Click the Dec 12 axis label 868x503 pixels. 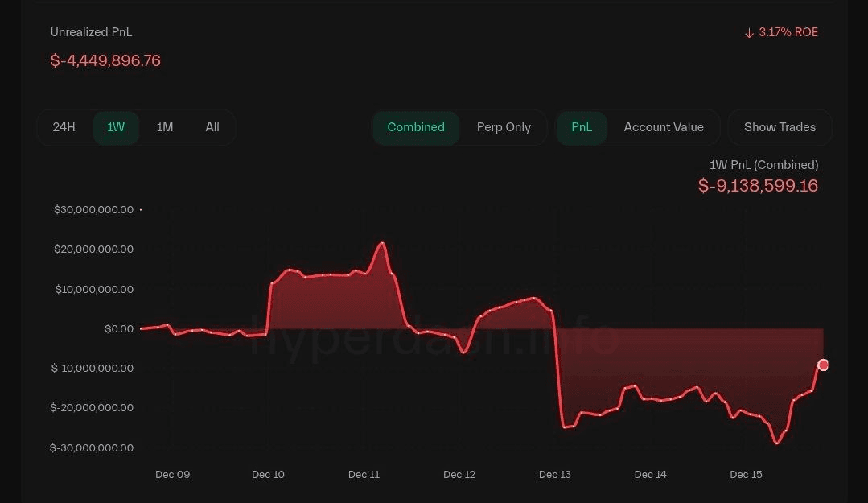coord(459,474)
